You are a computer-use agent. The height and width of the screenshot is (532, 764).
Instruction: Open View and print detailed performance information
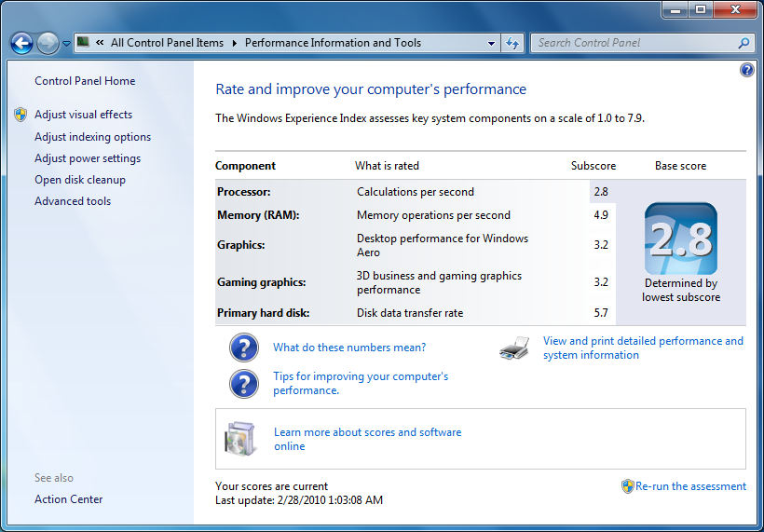643,348
